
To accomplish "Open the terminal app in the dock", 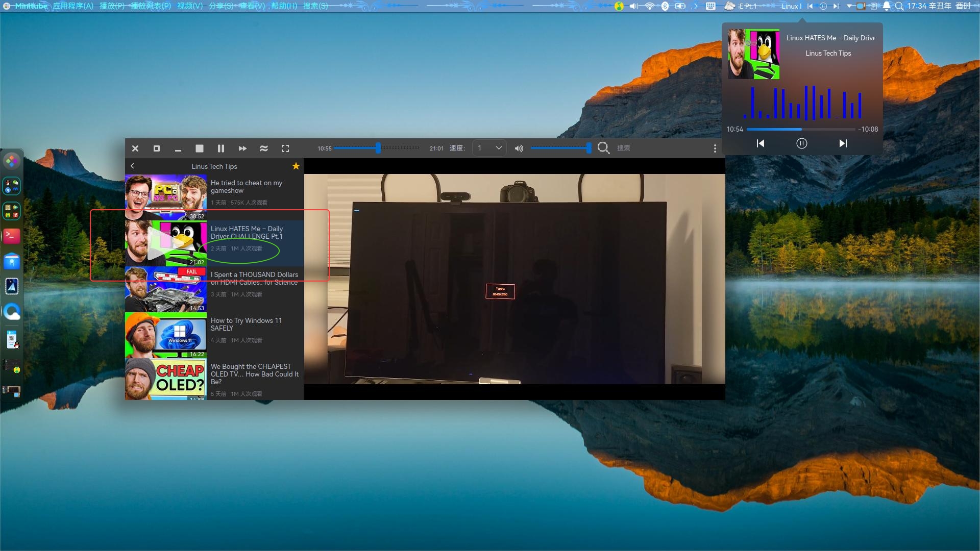I will [x=12, y=236].
